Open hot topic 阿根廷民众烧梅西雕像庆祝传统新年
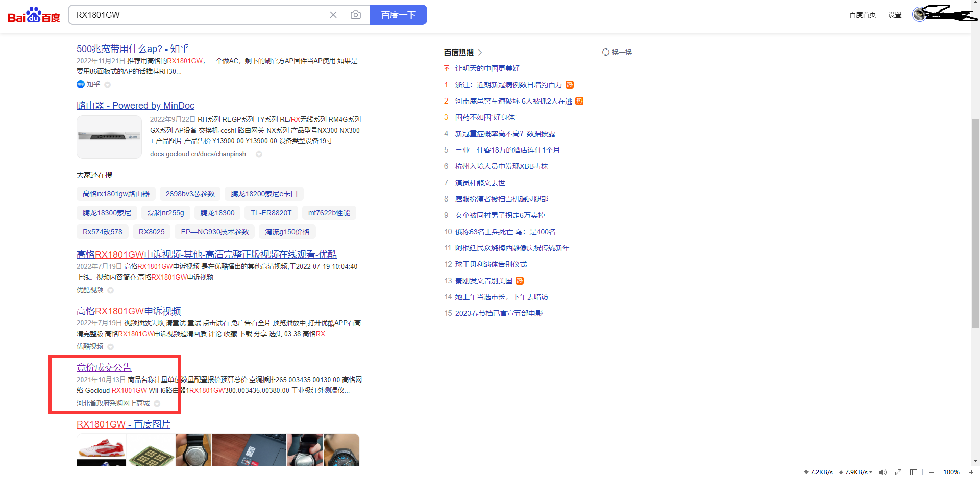Viewport: 980px width, 477px height. pos(512,248)
